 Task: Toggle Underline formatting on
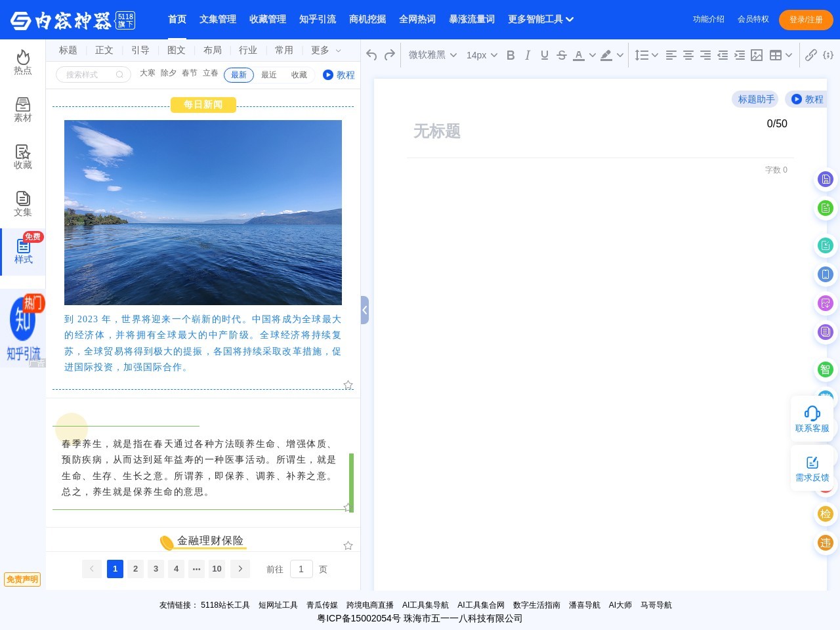pos(545,55)
